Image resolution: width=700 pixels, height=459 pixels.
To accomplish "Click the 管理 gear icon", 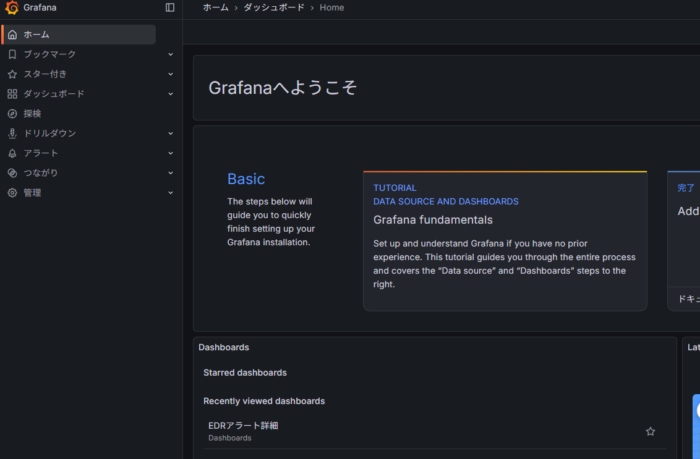I will 12,192.
